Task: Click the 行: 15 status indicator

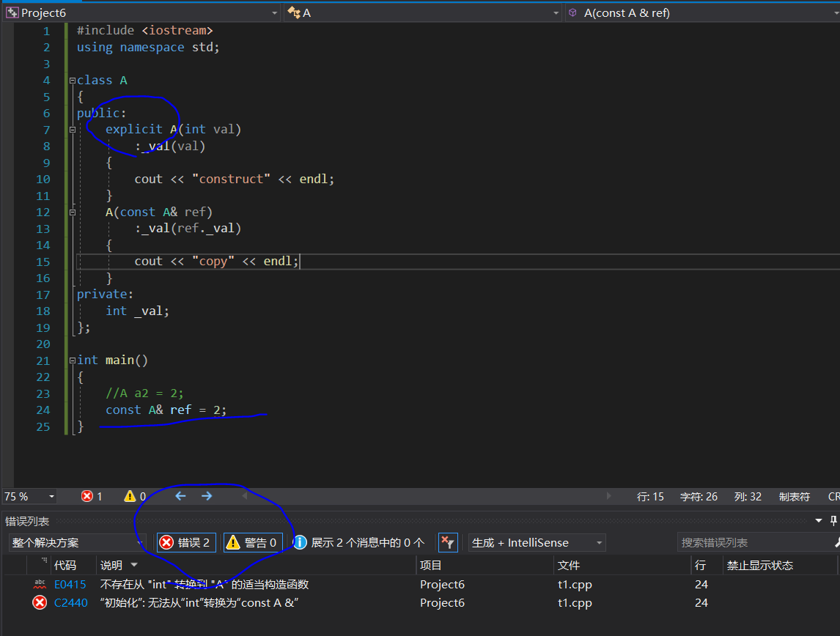Action: click(650, 497)
